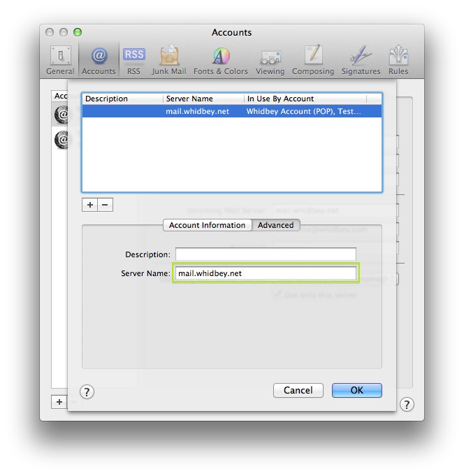Open the Rules preferences pane

click(x=398, y=60)
